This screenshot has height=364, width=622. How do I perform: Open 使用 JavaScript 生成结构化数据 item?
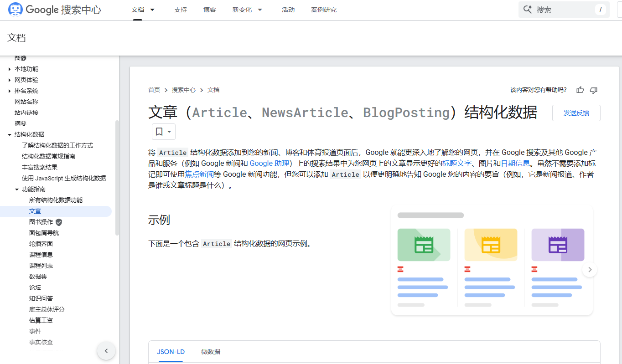pyautogui.click(x=64, y=179)
